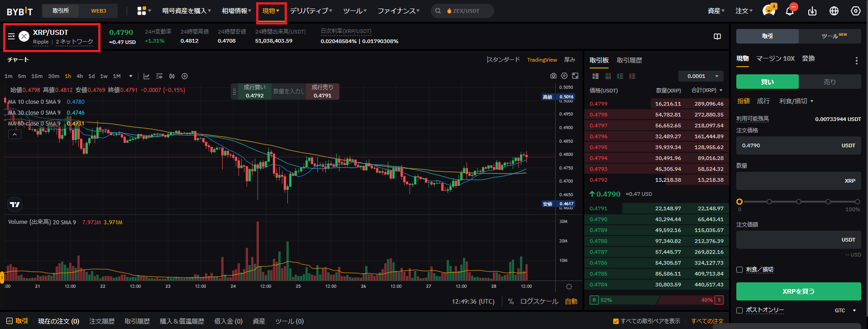Viewport: 868px width, 329px height.
Task: Click the 数量 XRP input field
Action: click(x=798, y=181)
